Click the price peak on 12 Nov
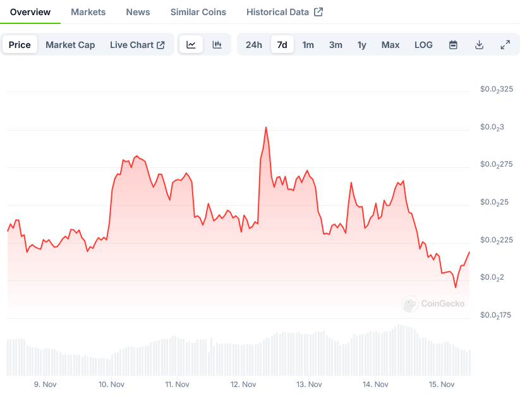Image resolution: width=532 pixels, height=399 pixels. coord(266,128)
